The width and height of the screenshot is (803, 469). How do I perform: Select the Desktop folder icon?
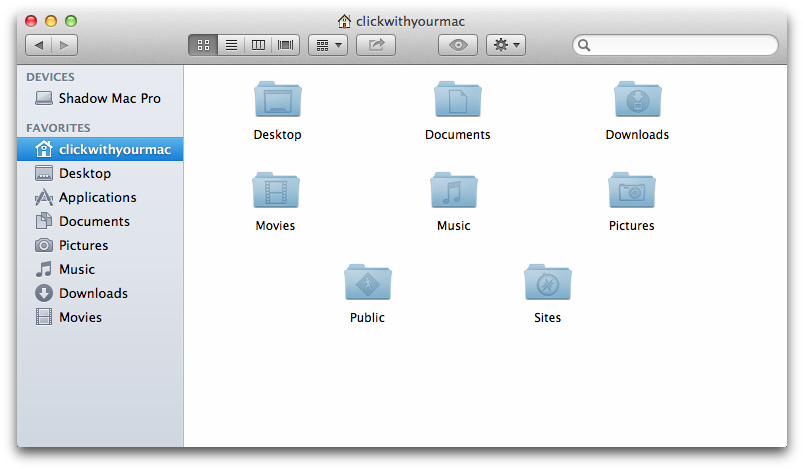(278, 99)
